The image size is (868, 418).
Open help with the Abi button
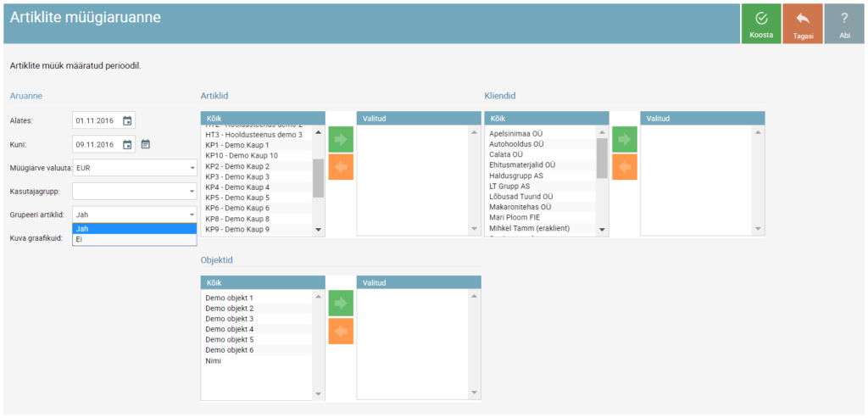(x=844, y=24)
